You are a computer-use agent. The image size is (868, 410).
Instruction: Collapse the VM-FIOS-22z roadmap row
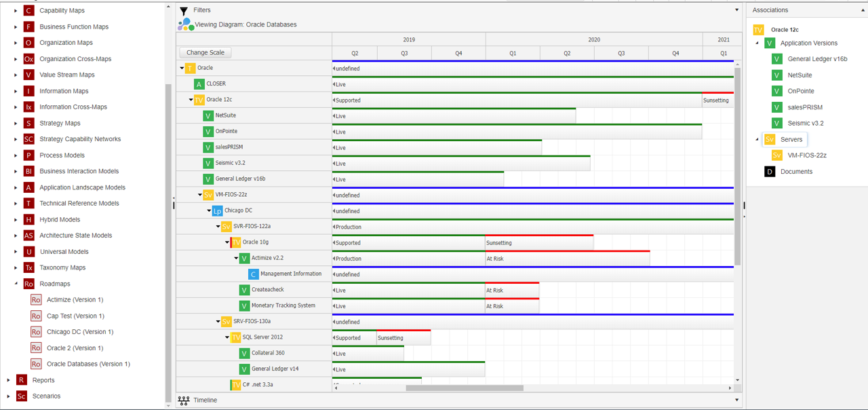[200, 195]
